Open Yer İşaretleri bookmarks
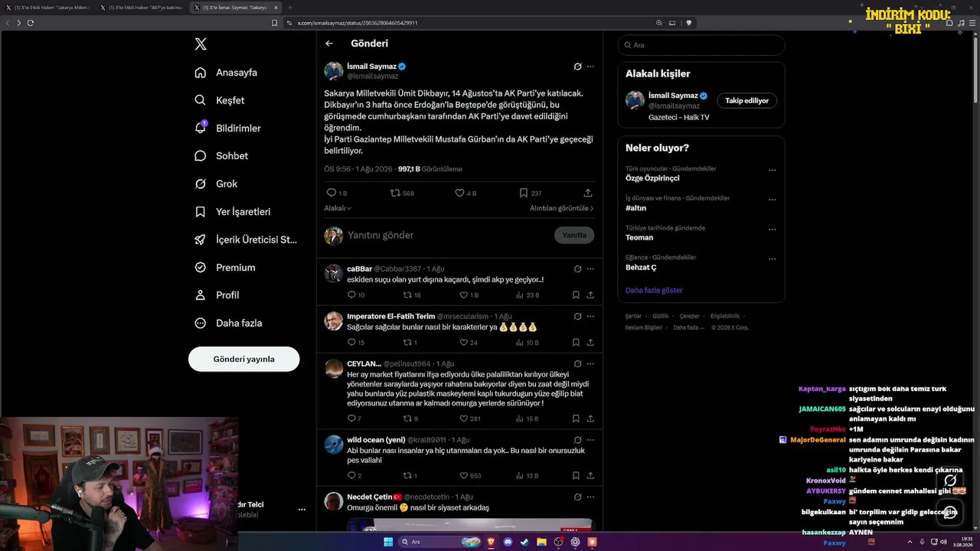The width and height of the screenshot is (980, 551). (233, 212)
